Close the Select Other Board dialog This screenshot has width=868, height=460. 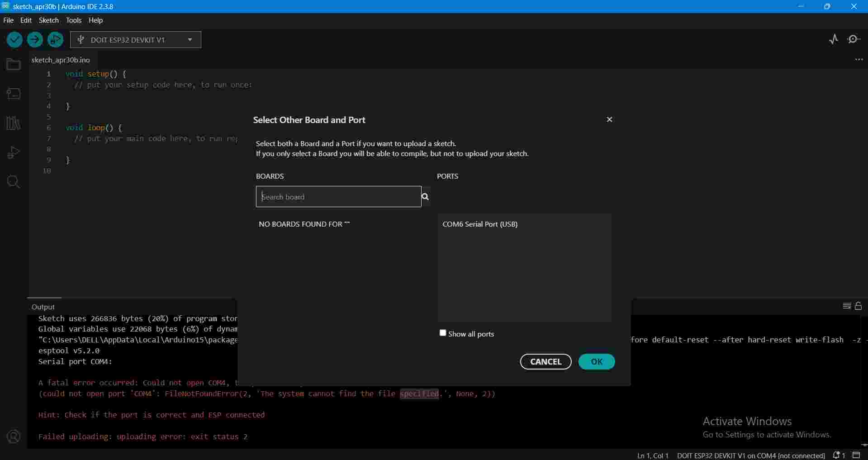(x=609, y=119)
